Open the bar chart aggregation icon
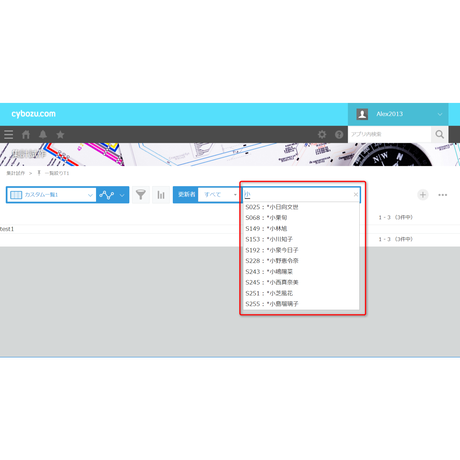The width and height of the screenshot is (460, 460). [x=161, y=195]
